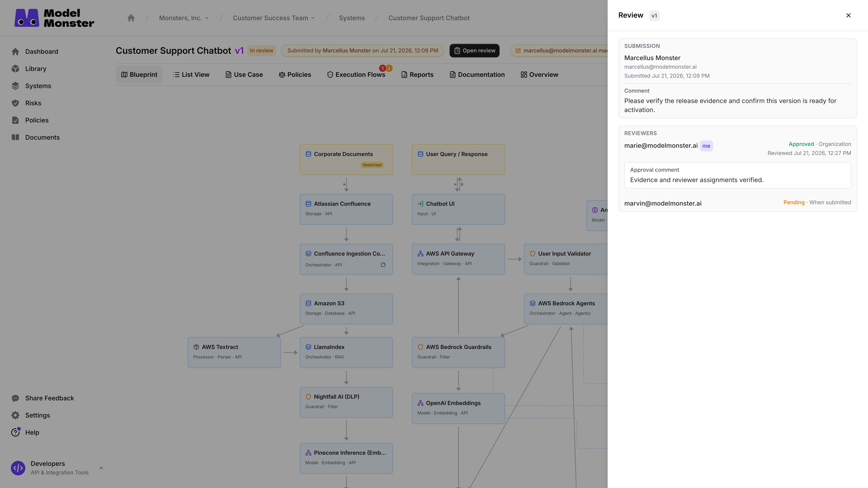The height and width of the screenshot is (488, 868).
Task: Expand the Developers menu chevron
Action: [x=101, y=468]
